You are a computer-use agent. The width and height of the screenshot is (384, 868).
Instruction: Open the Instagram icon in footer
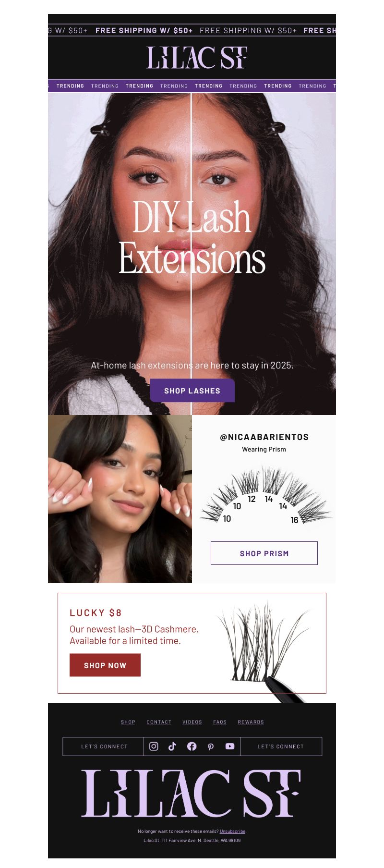coord(154,746)
